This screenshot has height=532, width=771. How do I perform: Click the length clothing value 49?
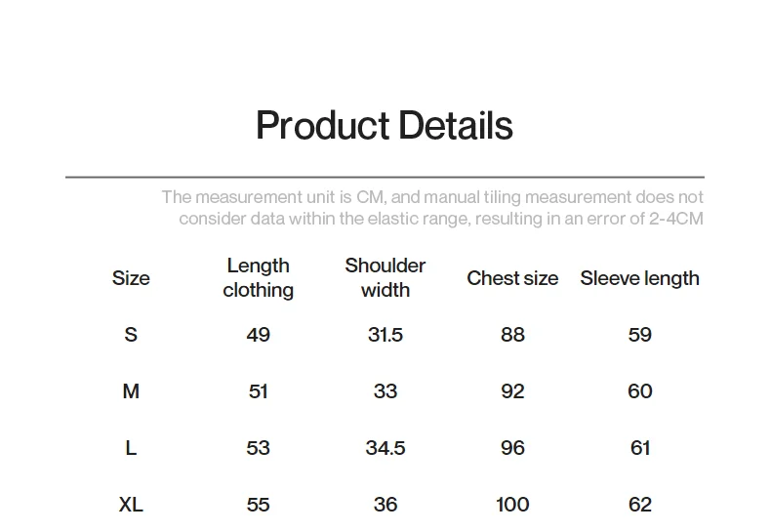(x=259, y=335)
